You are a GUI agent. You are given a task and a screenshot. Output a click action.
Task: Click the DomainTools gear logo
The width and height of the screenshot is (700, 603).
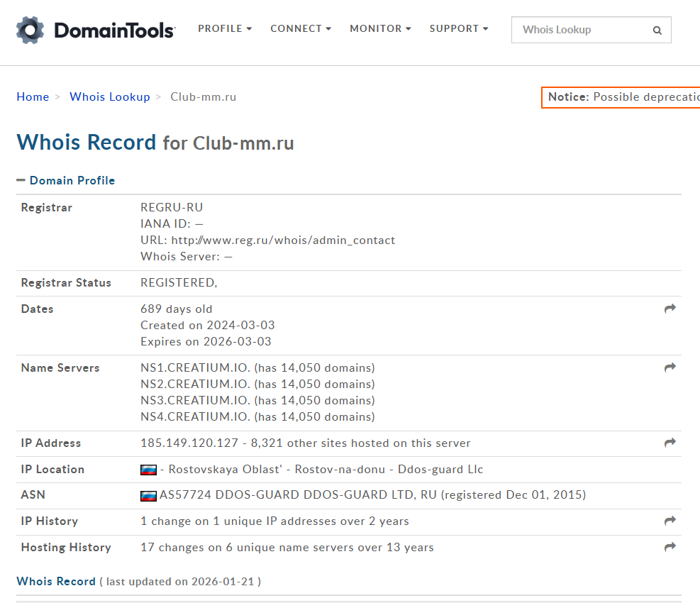click(30, 30)
